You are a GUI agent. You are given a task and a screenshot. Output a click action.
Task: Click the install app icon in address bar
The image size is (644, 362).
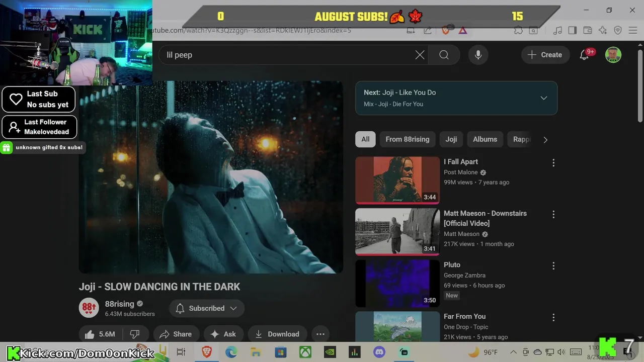(x=411, y=30)
